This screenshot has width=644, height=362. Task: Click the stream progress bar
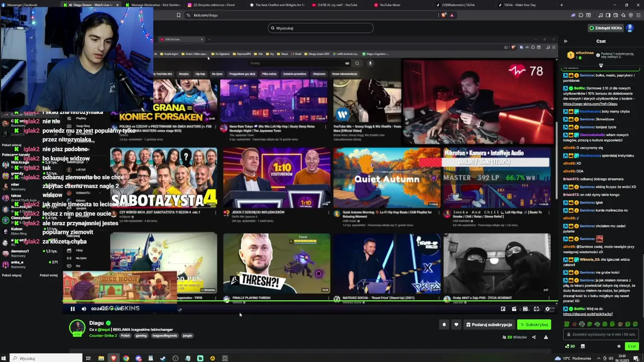309,302
